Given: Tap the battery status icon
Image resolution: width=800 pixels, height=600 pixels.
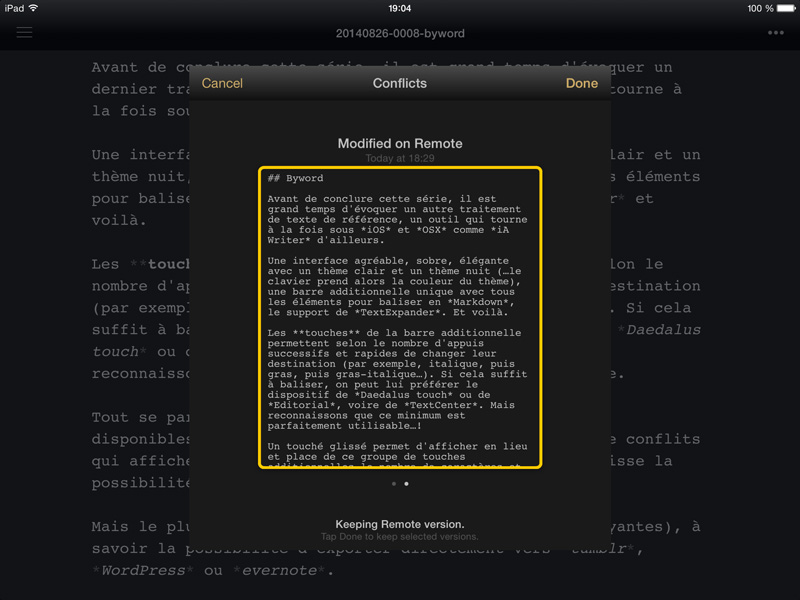Looking at the screenshot, I should pos(786,8).
